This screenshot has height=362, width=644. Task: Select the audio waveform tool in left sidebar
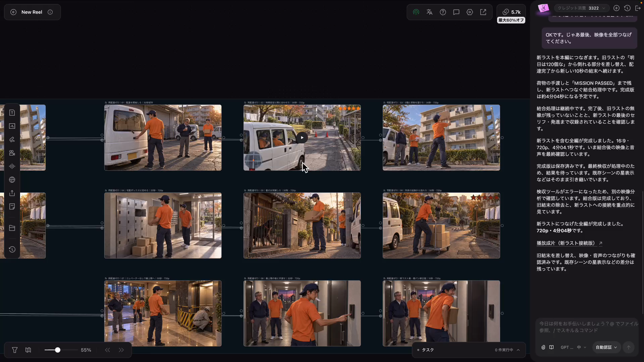pyautogui.click(x=12, y=166)
